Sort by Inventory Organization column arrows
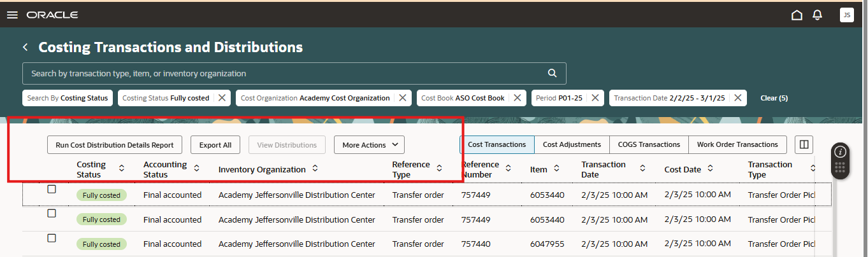 pyautogui.click(x=315, y=169)
